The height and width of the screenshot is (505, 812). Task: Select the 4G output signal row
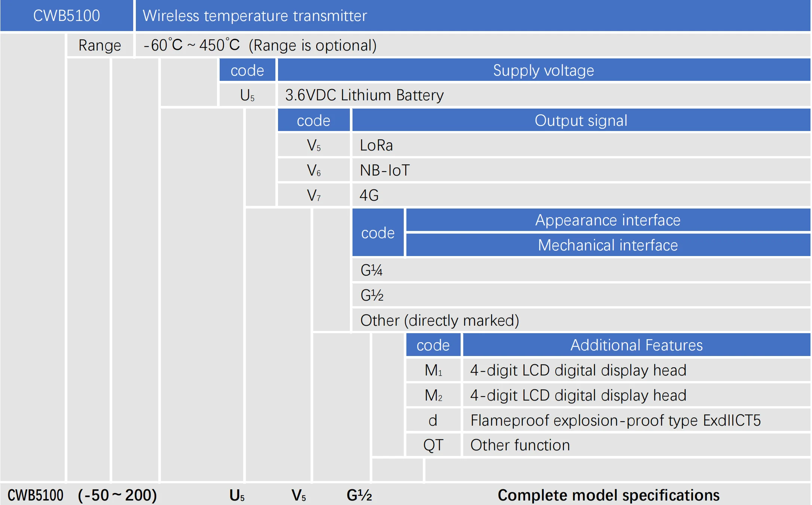369,195
